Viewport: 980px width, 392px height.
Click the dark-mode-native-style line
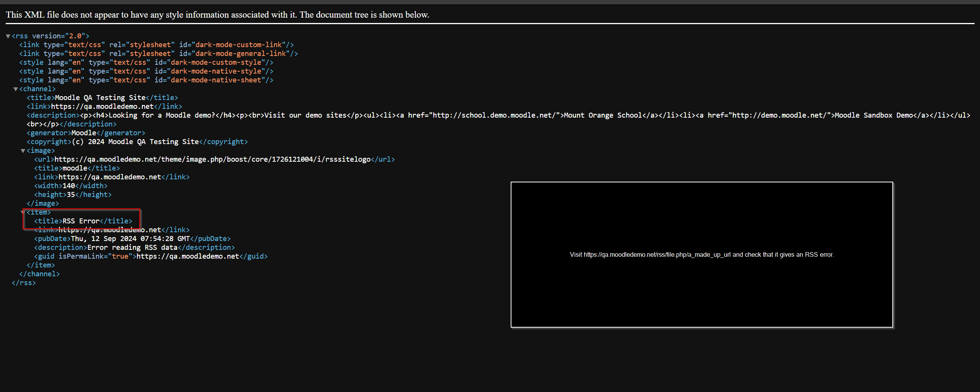pyautogui.click(x=146, y=71)
